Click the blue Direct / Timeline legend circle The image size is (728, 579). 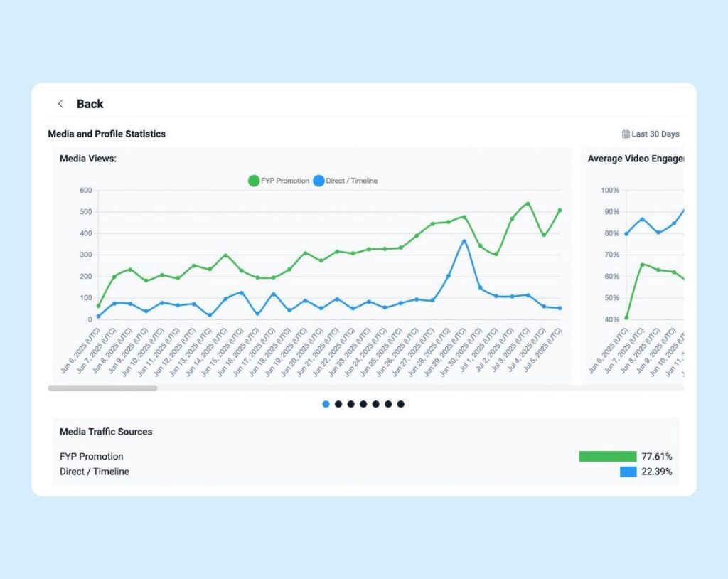(318, 181)
